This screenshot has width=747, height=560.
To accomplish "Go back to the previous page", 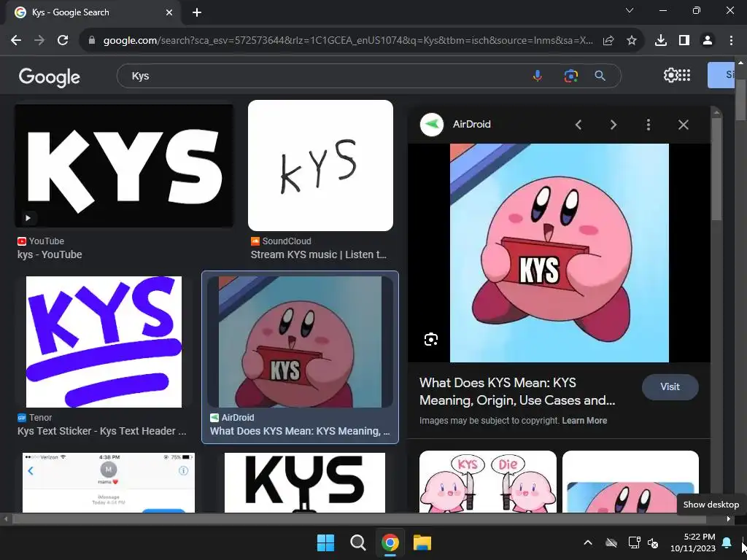I will tap(16, 41).
